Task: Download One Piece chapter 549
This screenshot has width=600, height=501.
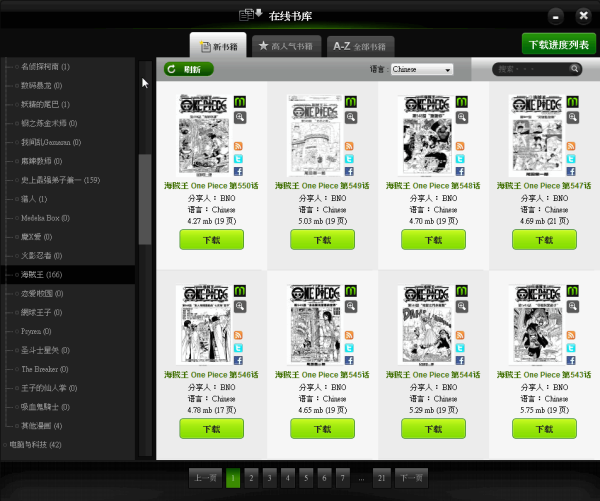Action: (x=323, y=240)
